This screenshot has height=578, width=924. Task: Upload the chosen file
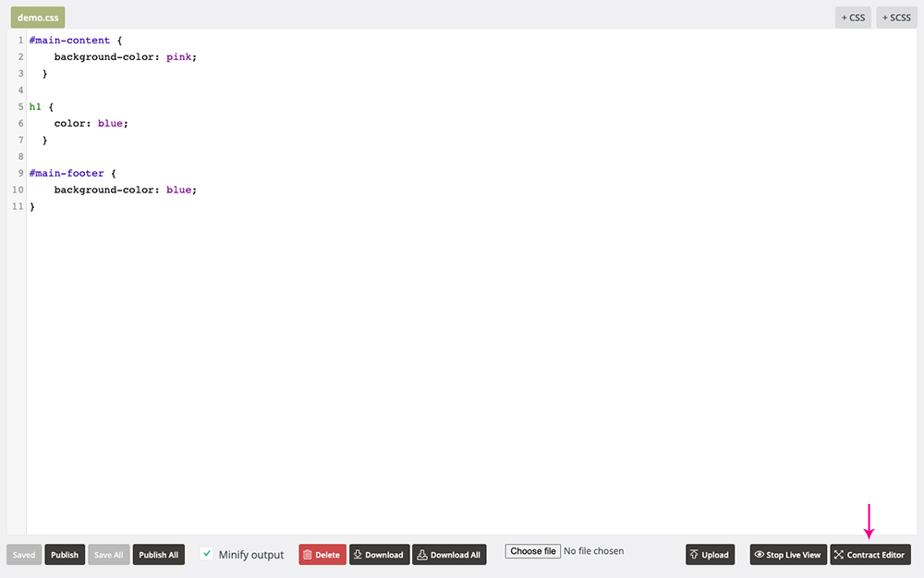coord(710,554)
